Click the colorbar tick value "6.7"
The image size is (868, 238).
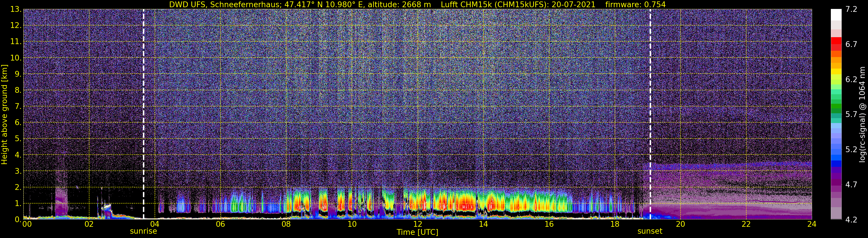[851, 44]
